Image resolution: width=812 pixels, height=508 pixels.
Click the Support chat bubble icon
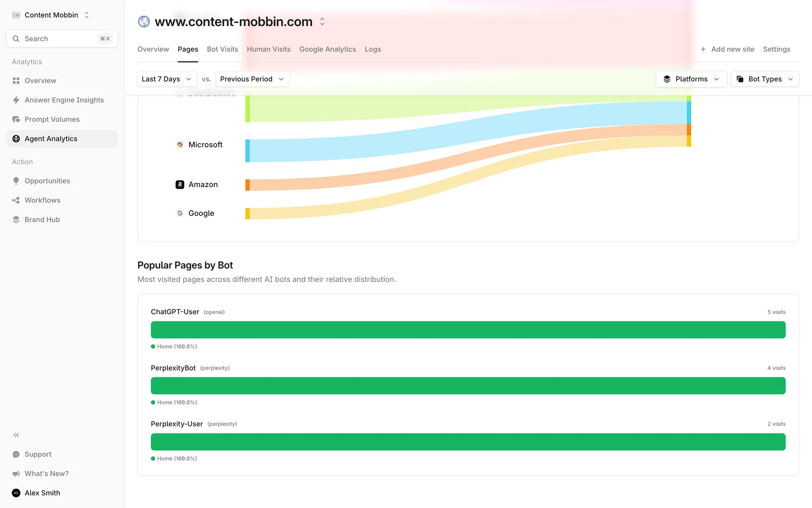16,454
